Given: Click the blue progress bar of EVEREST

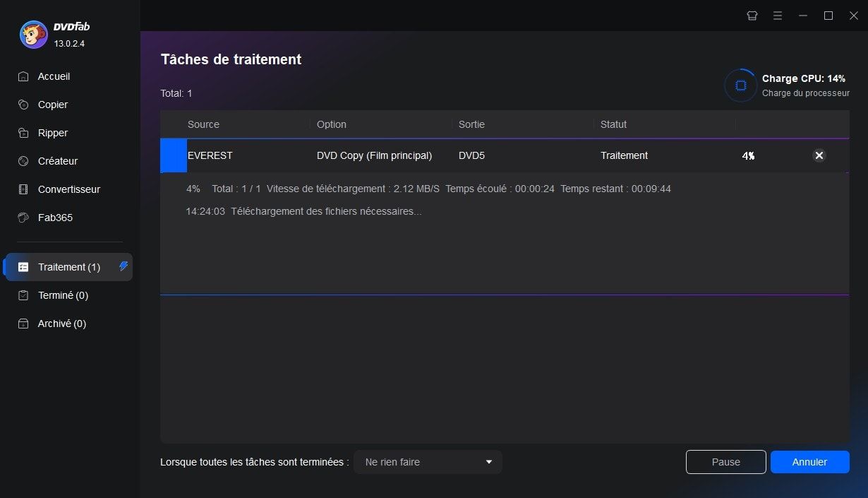Looking at the screenshot, I should (x=174, y=155).
